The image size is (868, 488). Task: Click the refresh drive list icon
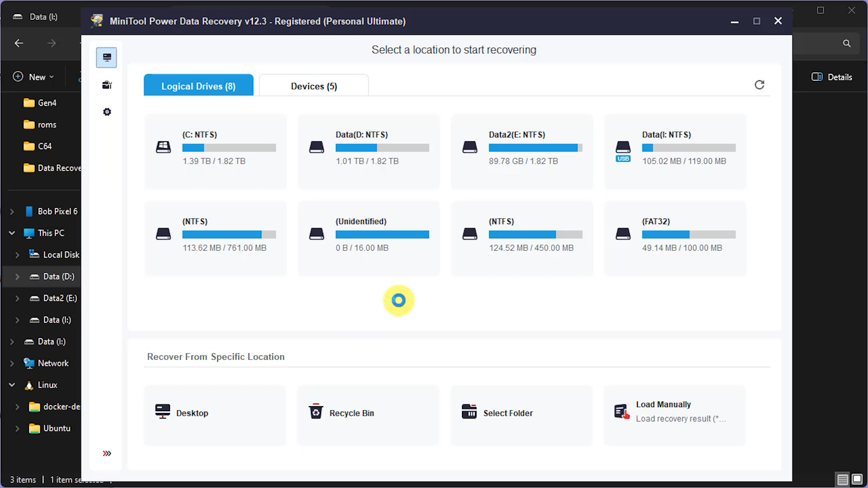coord(759,84)
